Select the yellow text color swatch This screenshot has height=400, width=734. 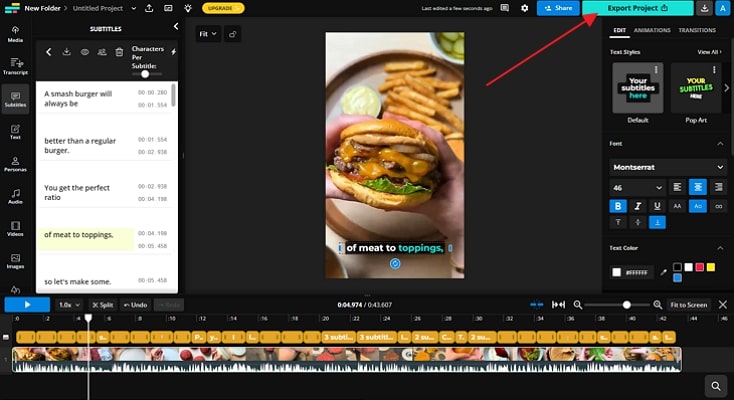coord(711,267)
